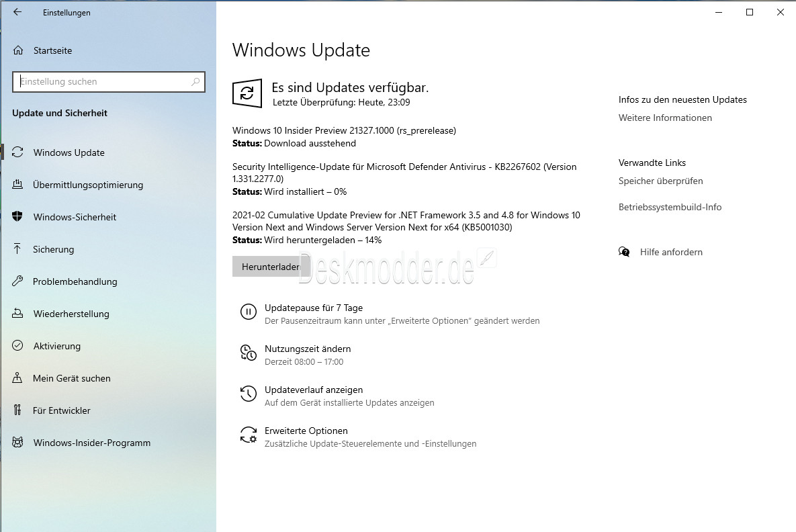Click the Windows-Insider-Programm cat icon

click(x=17, y=442)
